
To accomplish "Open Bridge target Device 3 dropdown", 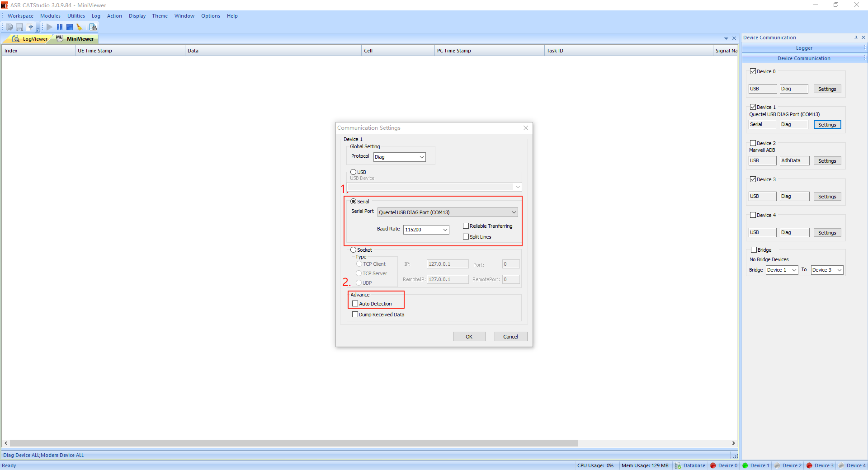I will 839,270.
